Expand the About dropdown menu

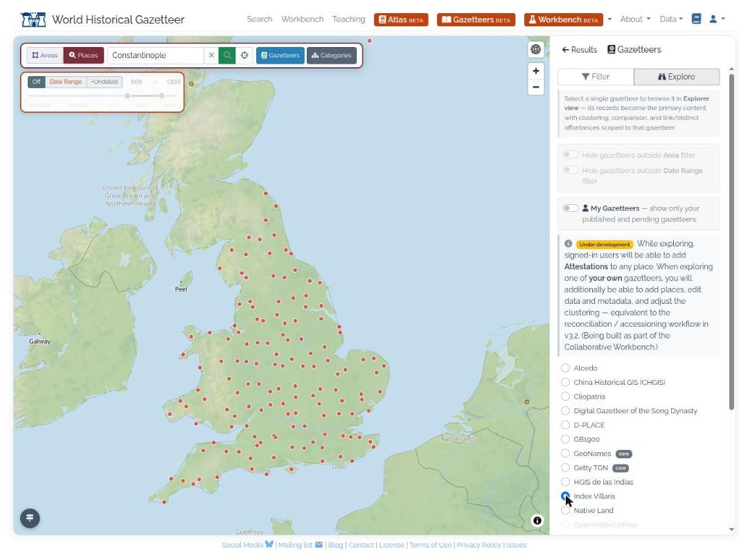(x=635, y=19)
